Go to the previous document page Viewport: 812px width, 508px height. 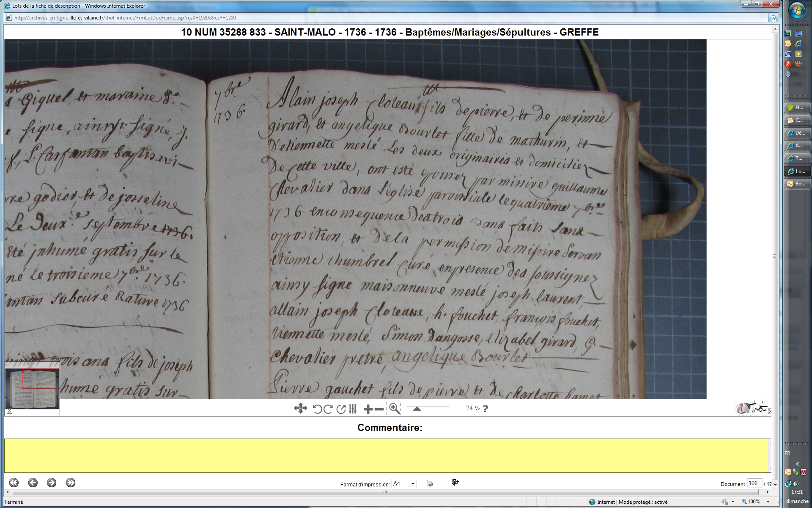coord(33,483)
